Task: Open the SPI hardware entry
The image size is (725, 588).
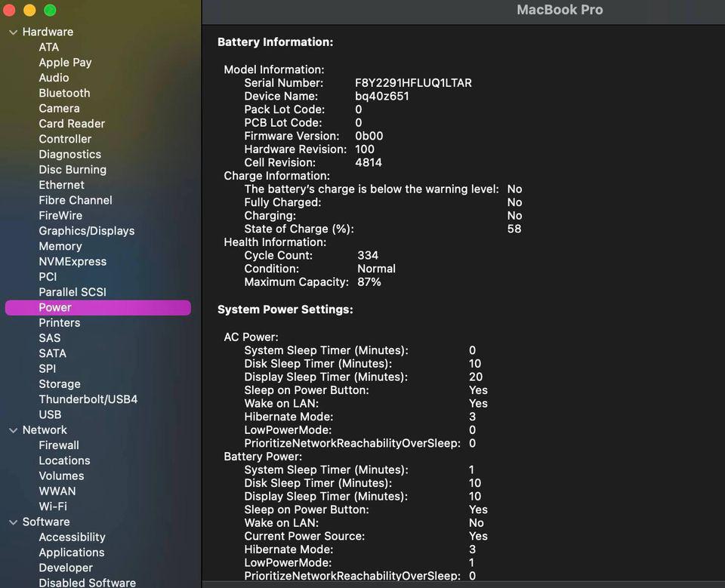Action: tap(47, 368)
